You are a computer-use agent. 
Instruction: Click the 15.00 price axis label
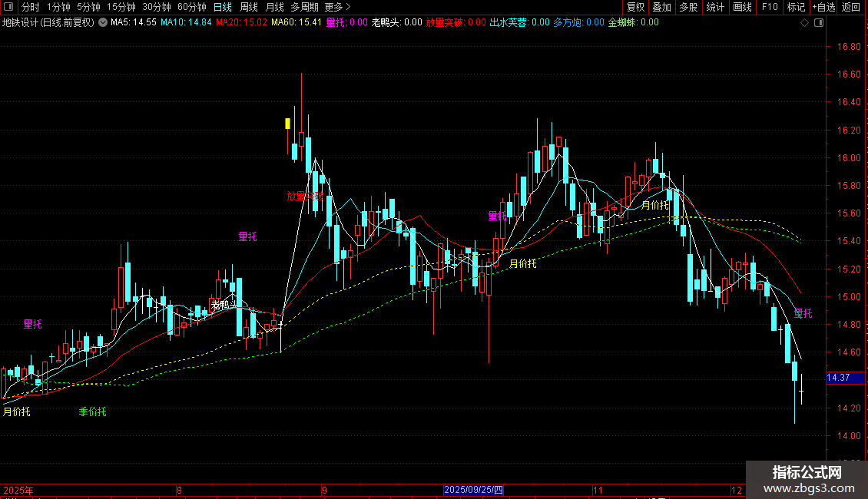[849, 297]
